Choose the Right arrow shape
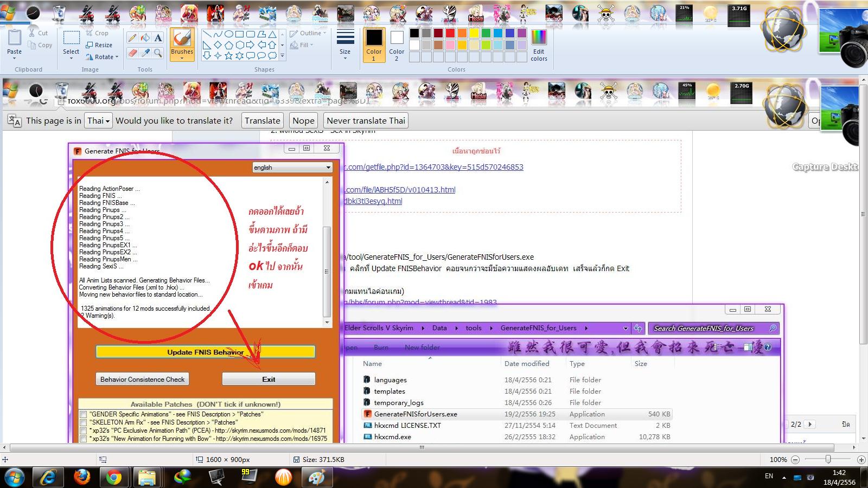 click(x=250, y=44)
